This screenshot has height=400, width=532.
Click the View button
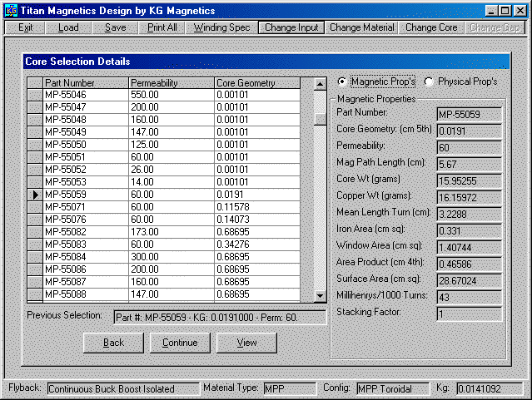(x=246, y=343)
